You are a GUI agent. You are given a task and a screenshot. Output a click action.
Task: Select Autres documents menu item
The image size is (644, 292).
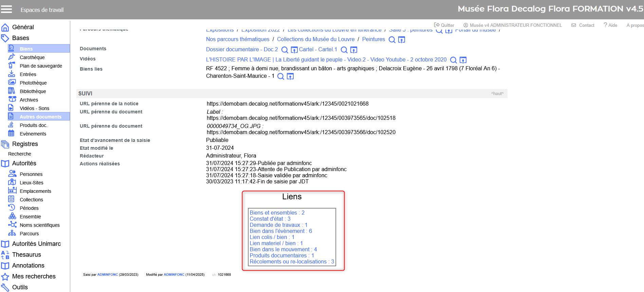(x=40, y=117)
